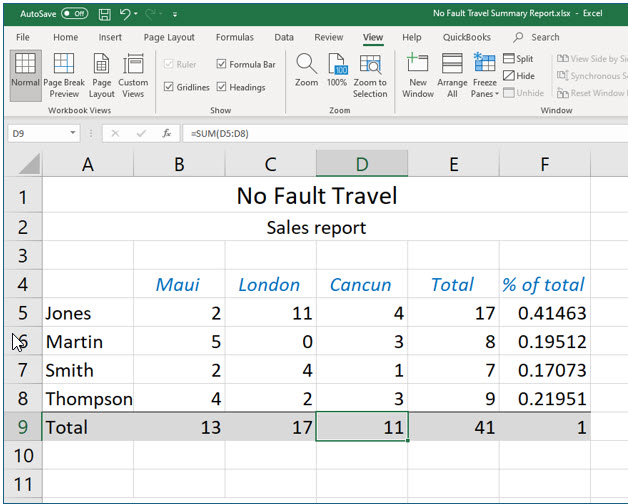Click the Save icon in title bar

(x=105, y=14)
